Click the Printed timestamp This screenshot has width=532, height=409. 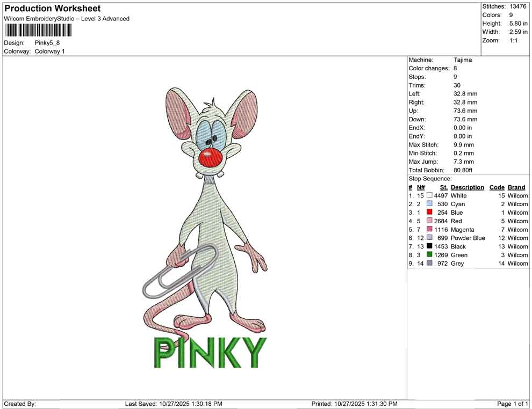click(x=354, y=404)
